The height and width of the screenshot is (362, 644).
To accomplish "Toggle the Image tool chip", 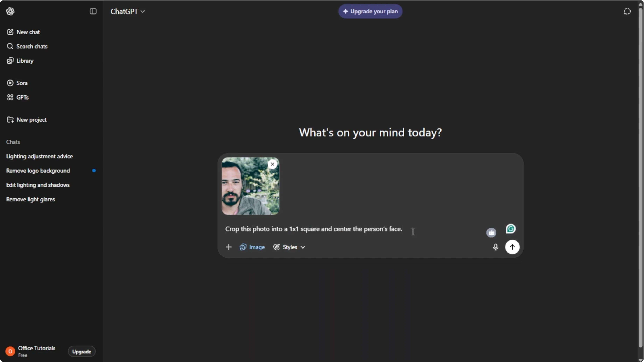I will pyautogui.click(x=252, y=247).
